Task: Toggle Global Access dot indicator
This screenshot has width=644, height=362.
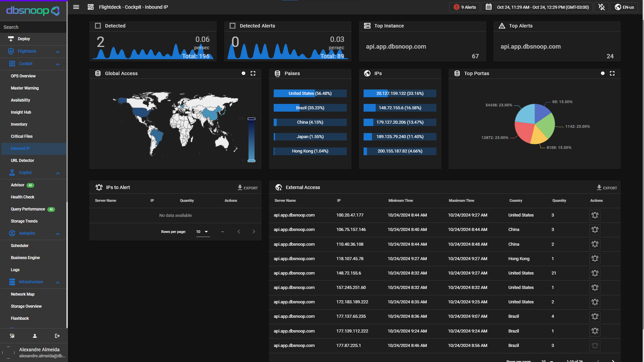Action: 244,73
